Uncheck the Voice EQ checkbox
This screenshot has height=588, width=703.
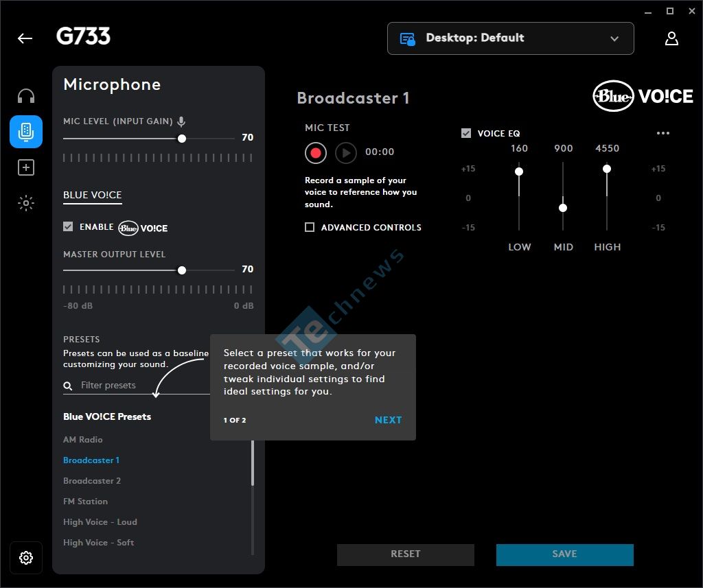(x=466, y=133)
